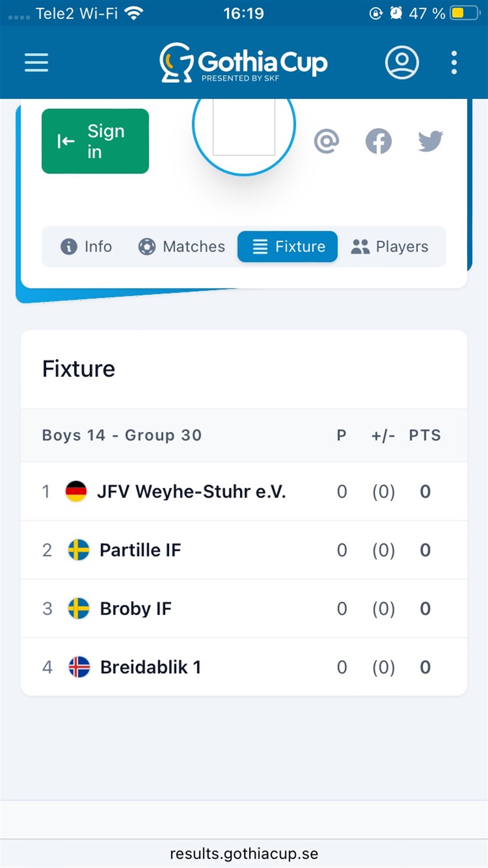488x868 pixels.
Task: Open the Partille IF team link
Action: [140, 550]
